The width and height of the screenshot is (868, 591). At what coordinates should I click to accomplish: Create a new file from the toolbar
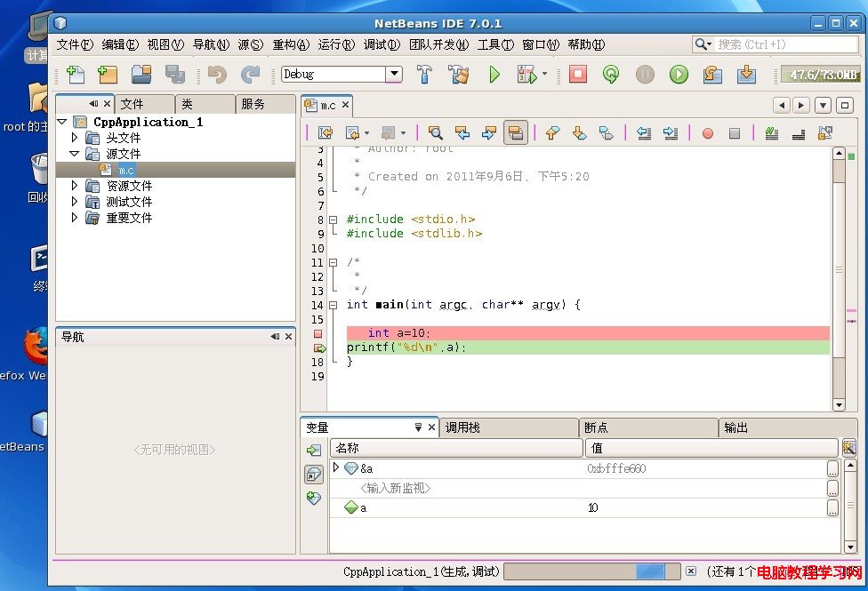pos(75,74)
